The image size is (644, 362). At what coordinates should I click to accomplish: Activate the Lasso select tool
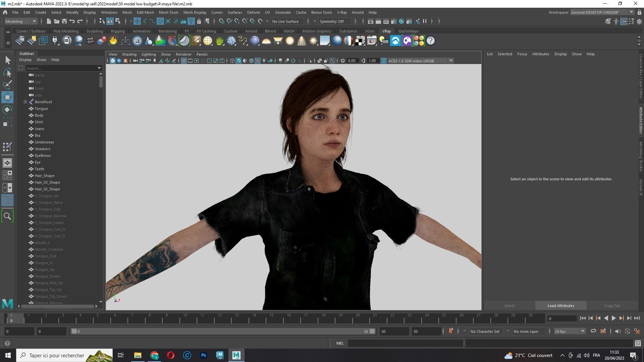[7, 72]
